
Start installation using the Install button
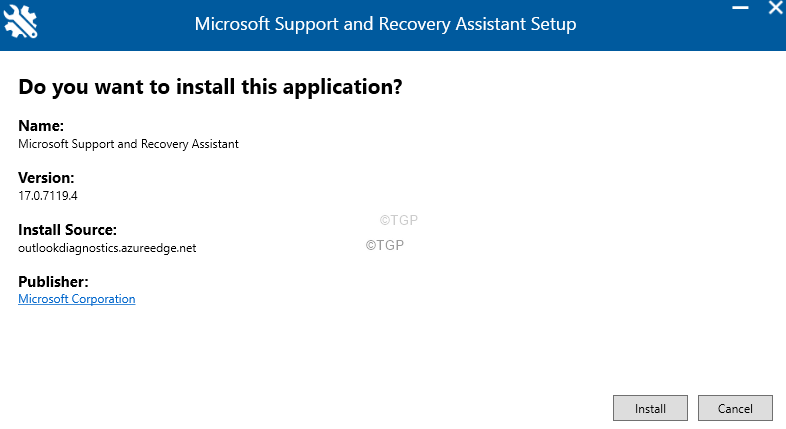coord(650,408)
